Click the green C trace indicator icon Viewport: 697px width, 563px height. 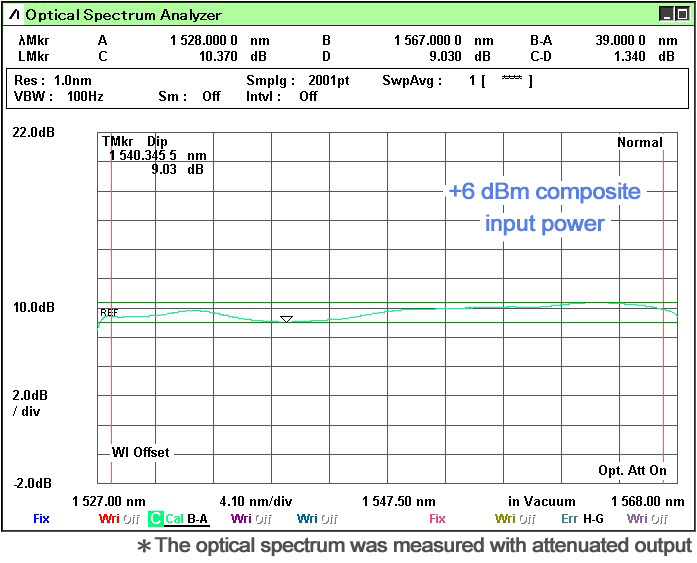click(x=155, y=519)
